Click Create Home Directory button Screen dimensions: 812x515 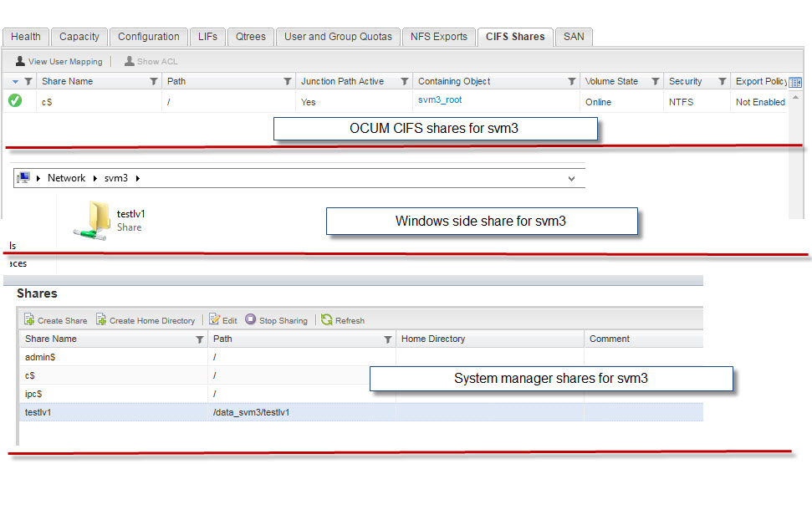coord(146,320)
